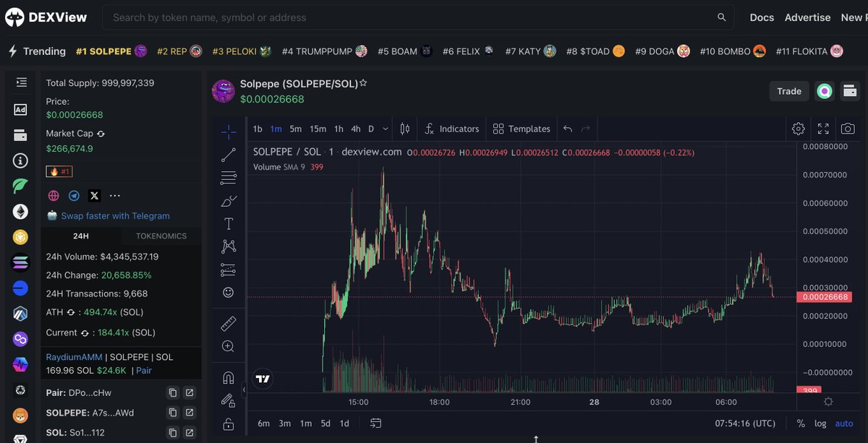Redo the last chart action
868x443 pixels.
click(586, 129)
